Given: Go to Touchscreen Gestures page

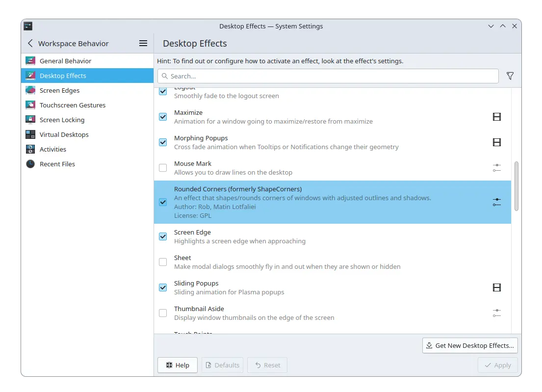Looking at the screenshot, I should point(87,105).
